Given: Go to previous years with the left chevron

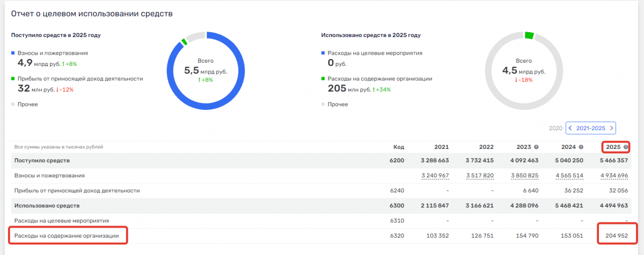Looking at the screenshot, I should [570, 129].
